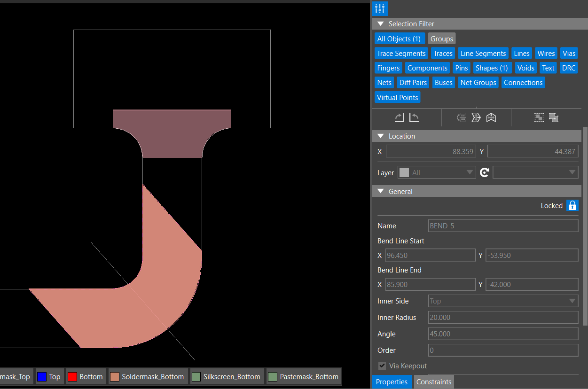Select the Silkscreen_Bottom layer tab
The image size is (588, 389).
coord(226,376)
